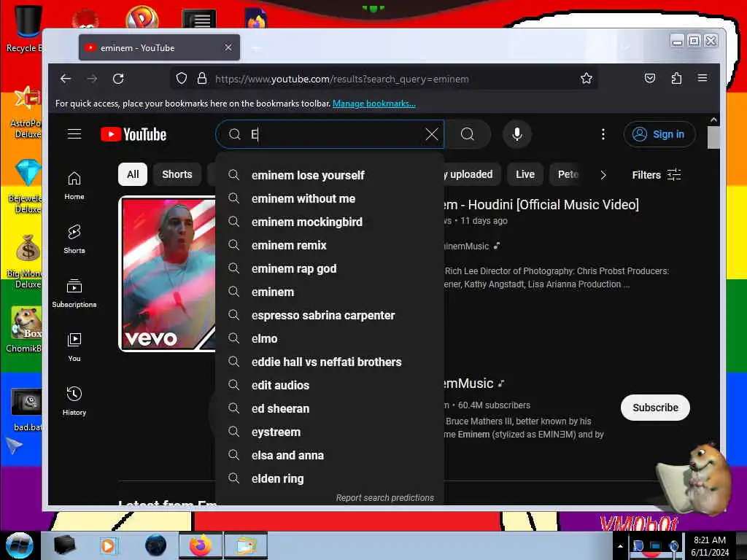Choose suggestion elsa and anna
This screenshot has height=560, width=747.
pyautogui.click(x=330, y=455)
